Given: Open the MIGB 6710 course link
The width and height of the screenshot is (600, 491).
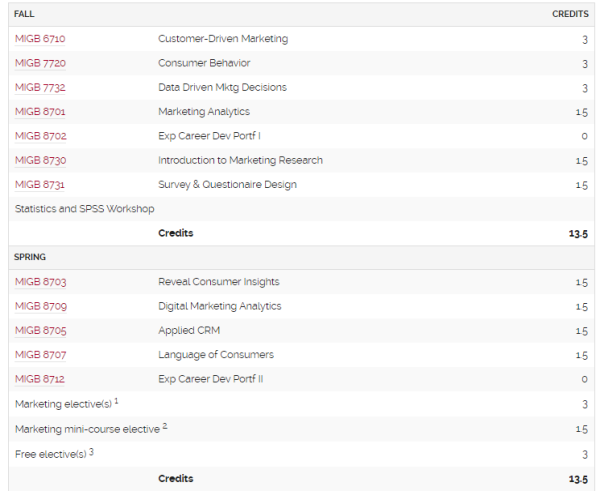Looking at the screenshot, I should tap(40, 39).
